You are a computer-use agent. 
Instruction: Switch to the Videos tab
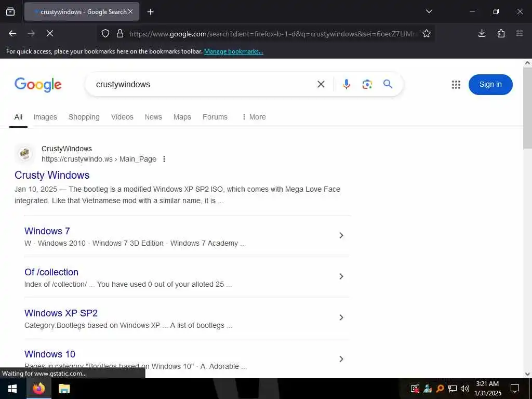coord(122,117)
